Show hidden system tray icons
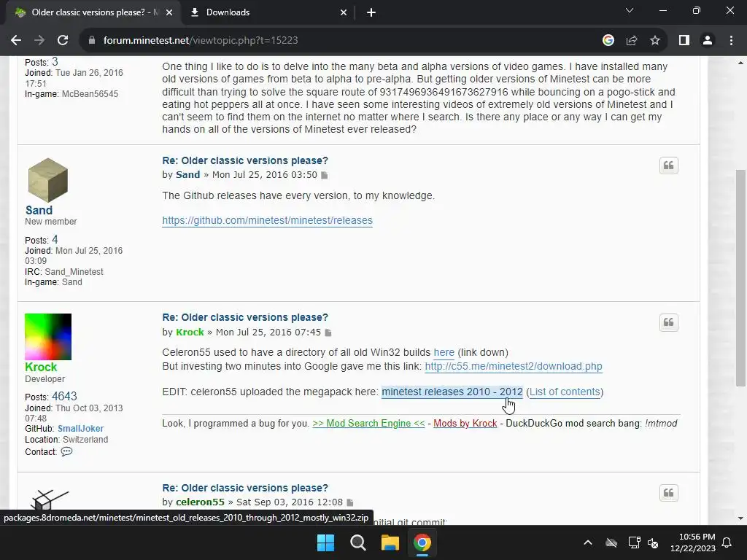The height and width of the screenshot is (560, 747). tap(588, 542)
